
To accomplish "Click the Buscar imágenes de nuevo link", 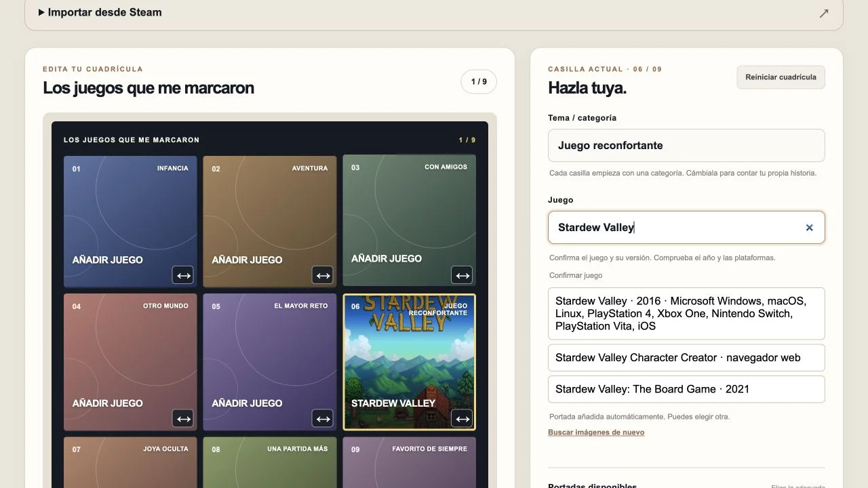I will (x=596, y=432).
